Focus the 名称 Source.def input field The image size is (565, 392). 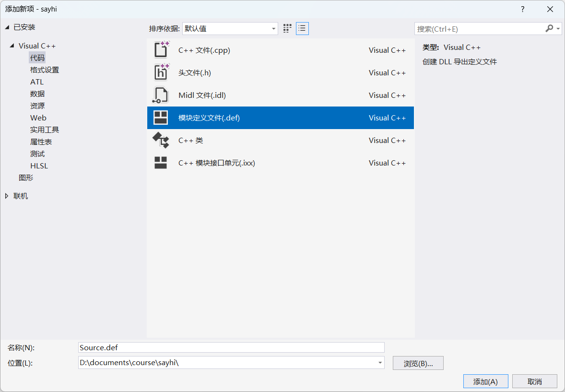[x=231, y=347]
